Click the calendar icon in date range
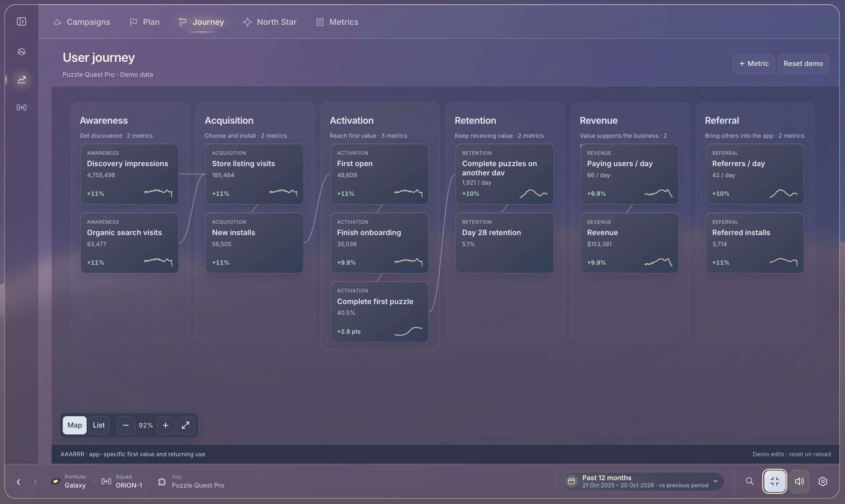 point(572,481)
